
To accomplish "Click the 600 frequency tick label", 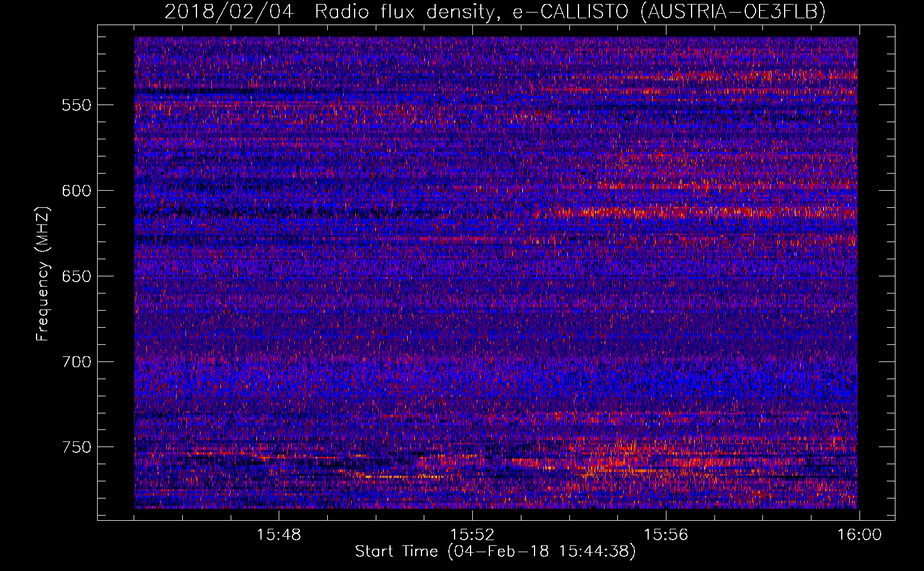I will (x=77, y=191).
